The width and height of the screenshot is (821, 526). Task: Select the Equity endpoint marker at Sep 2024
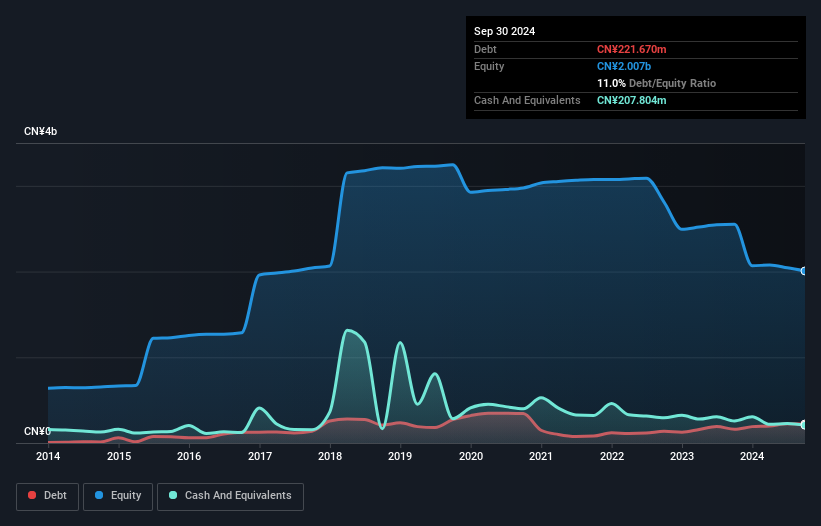point(804,271)
